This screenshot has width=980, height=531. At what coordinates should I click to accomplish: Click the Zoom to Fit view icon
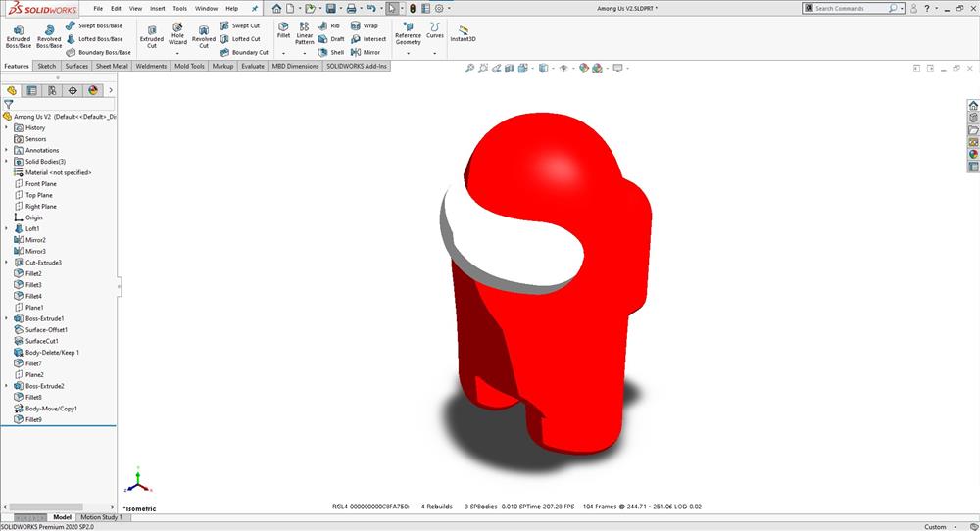tap(469, 69)
